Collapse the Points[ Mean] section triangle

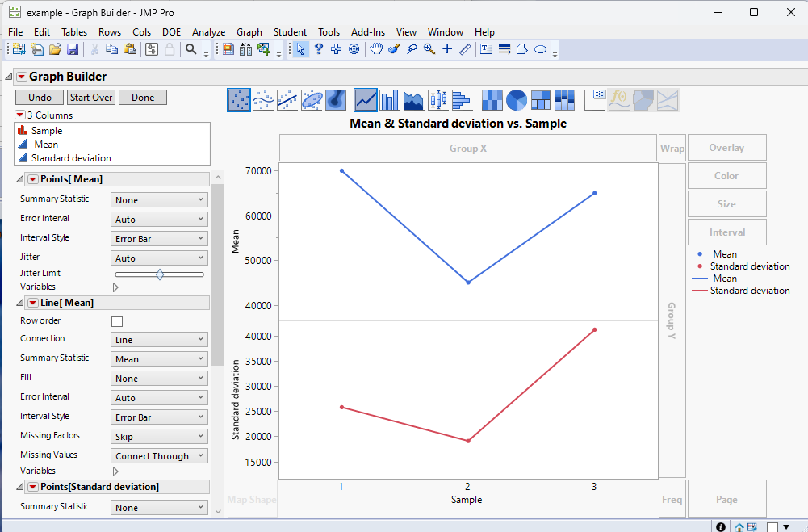tap(20, 179)
